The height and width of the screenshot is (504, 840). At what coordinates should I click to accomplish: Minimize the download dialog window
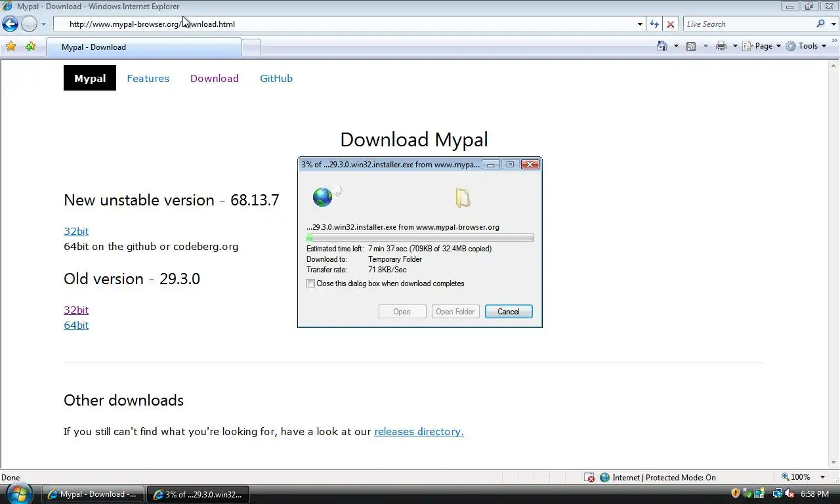point(491,164)
